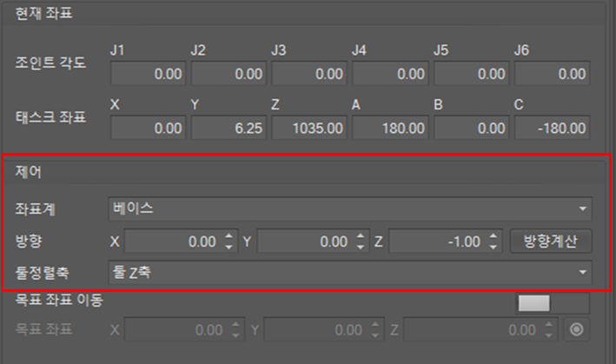
Task: Toggle the 목표 좌표 이동 switch
Action: [x=553, y=302]
